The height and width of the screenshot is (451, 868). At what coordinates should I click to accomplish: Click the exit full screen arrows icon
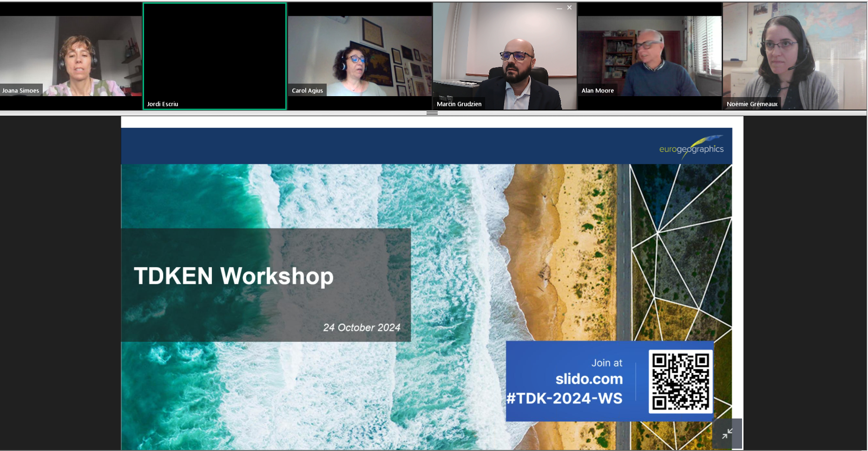tap(727, 434)
